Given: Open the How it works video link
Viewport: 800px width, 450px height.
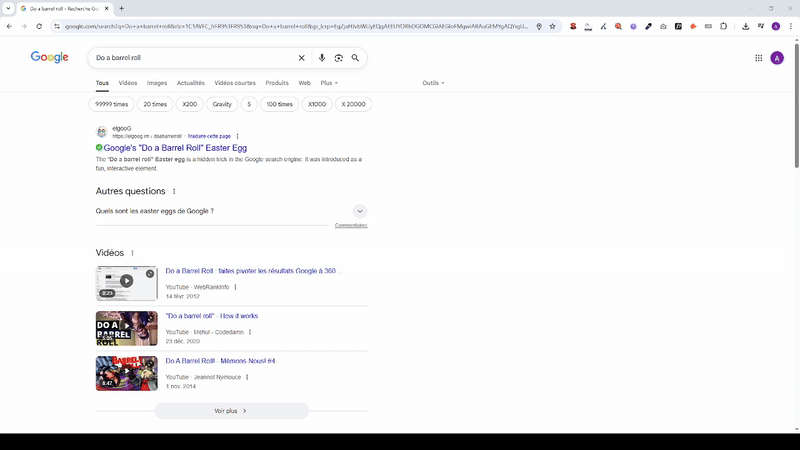Looking at the screenshot, I should pos(212,316).
